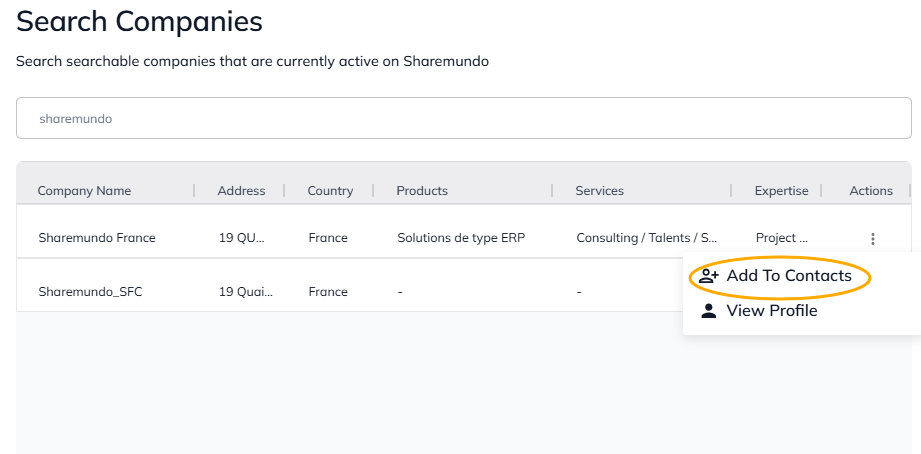Open the three-dot actions menu for Sharemundo France
Image resolution: width=921 pixels, height=454 pixels.
(872, 239)
